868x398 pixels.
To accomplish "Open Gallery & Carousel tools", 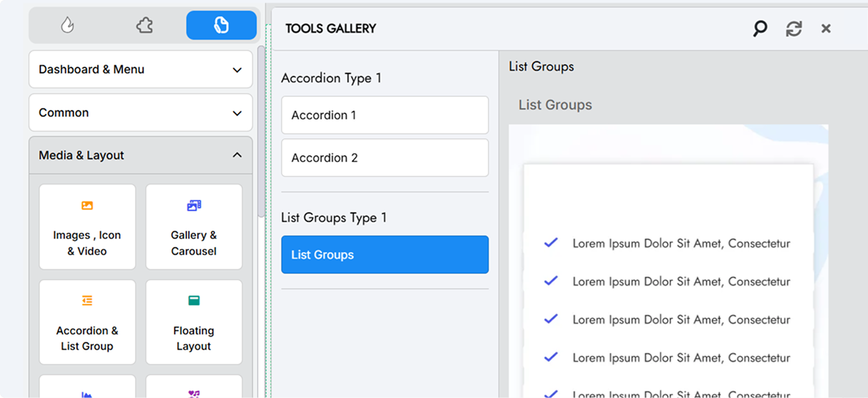I will [194, 227].
